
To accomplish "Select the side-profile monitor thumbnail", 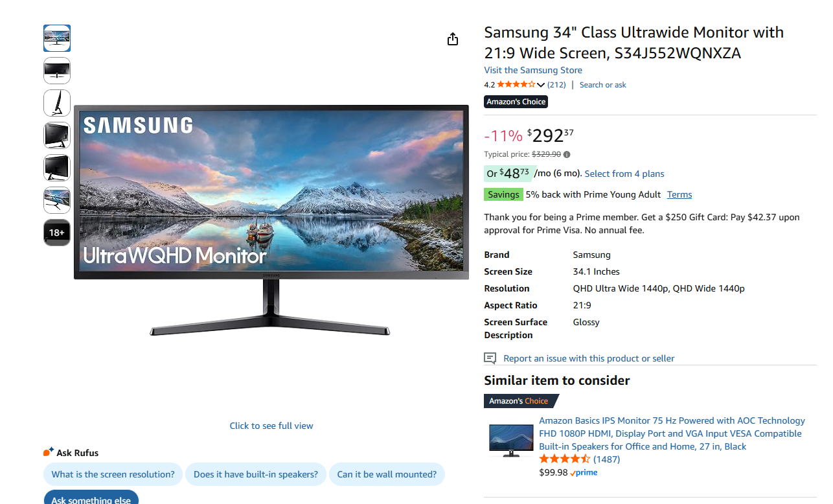I will coord(57,103).
